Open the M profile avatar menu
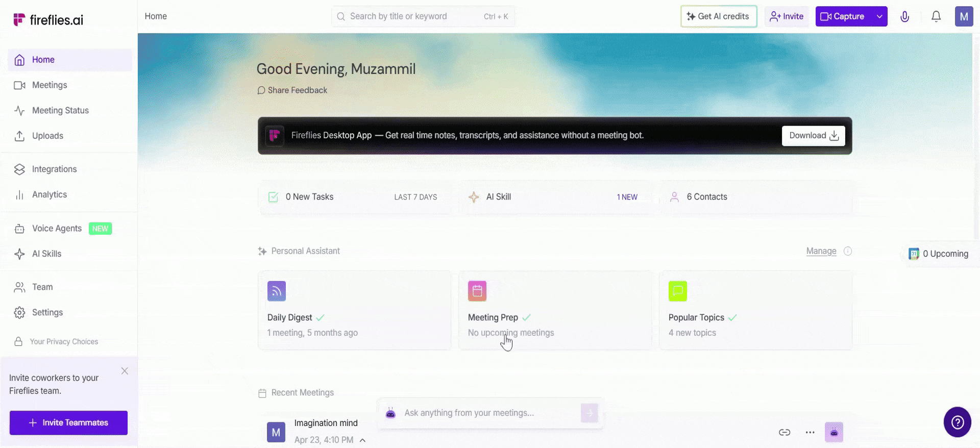980x448 pixels. click(x=964, y=16)
